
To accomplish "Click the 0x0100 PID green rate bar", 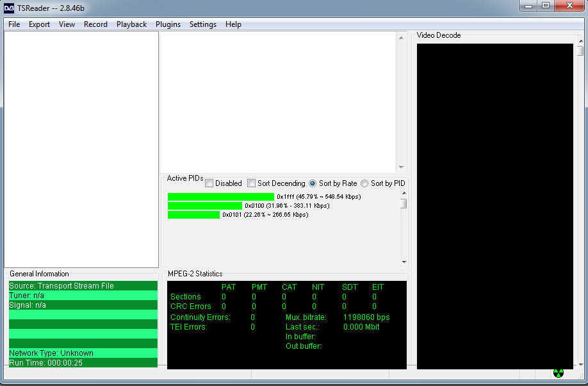I will (x=204, y=206).
